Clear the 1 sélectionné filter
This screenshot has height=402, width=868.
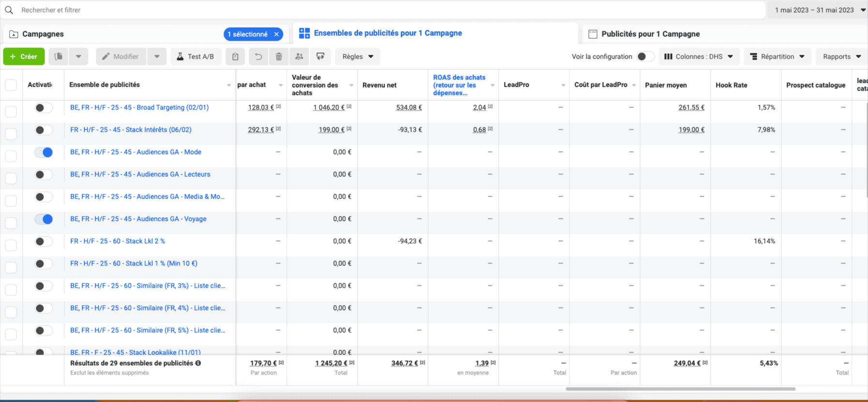[x=276, y=34]
